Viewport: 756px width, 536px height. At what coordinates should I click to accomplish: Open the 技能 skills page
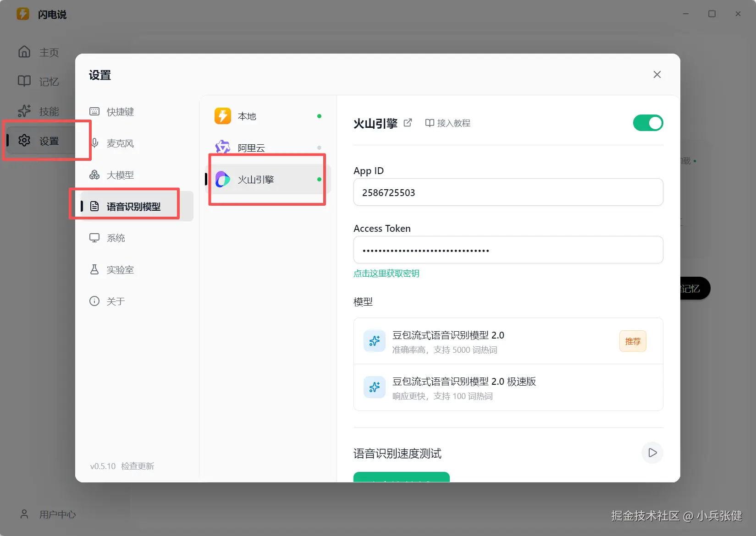pos(39,111)
